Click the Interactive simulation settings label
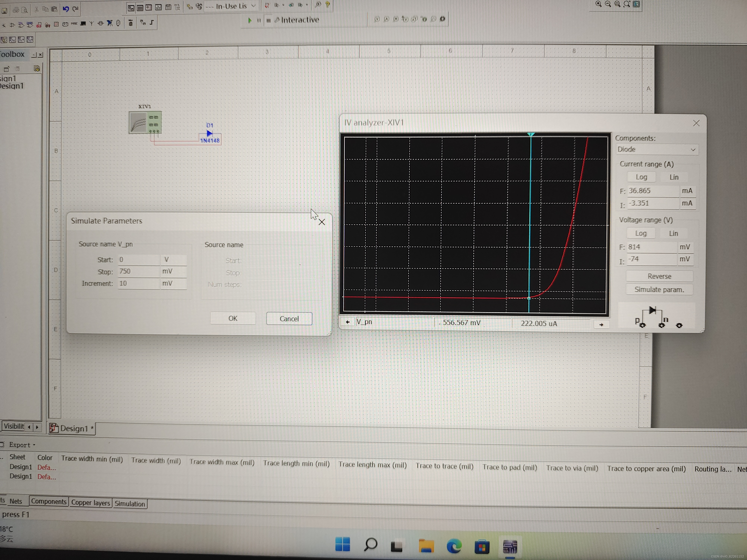The image size is (747, 560). click(x=297, y=20)
